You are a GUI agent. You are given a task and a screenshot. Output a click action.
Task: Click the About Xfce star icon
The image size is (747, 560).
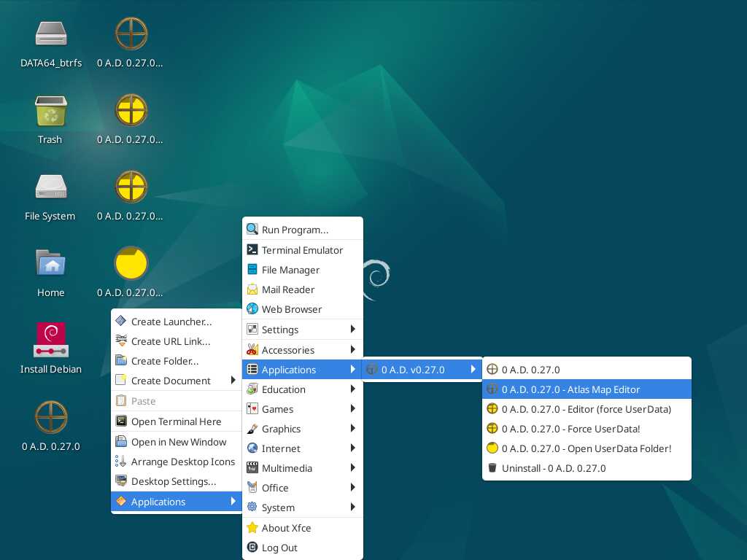[252, 528]
